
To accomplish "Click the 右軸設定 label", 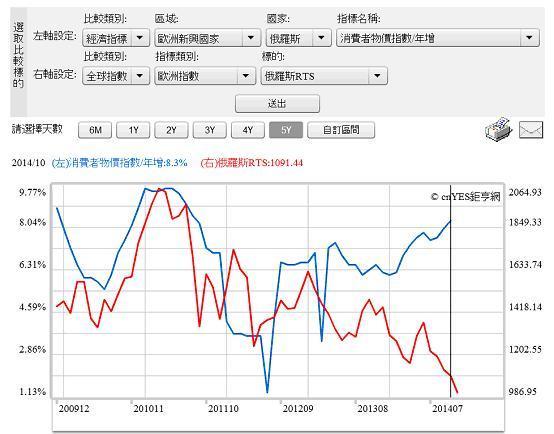I will [55, 74].
